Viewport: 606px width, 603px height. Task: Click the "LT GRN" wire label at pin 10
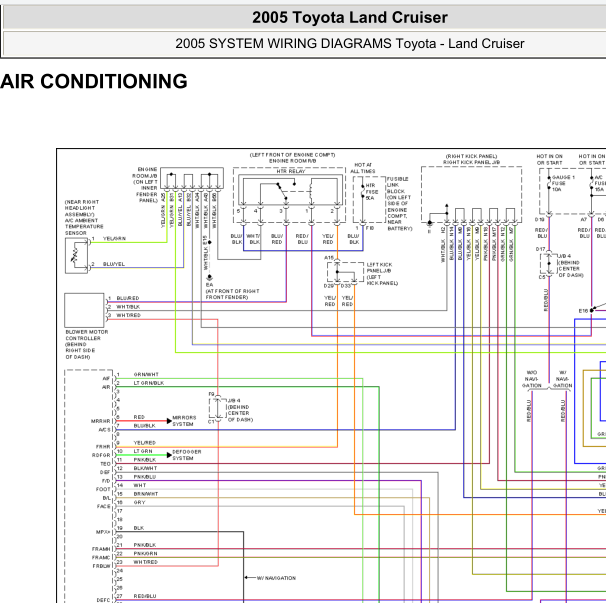tap(143, 451)
